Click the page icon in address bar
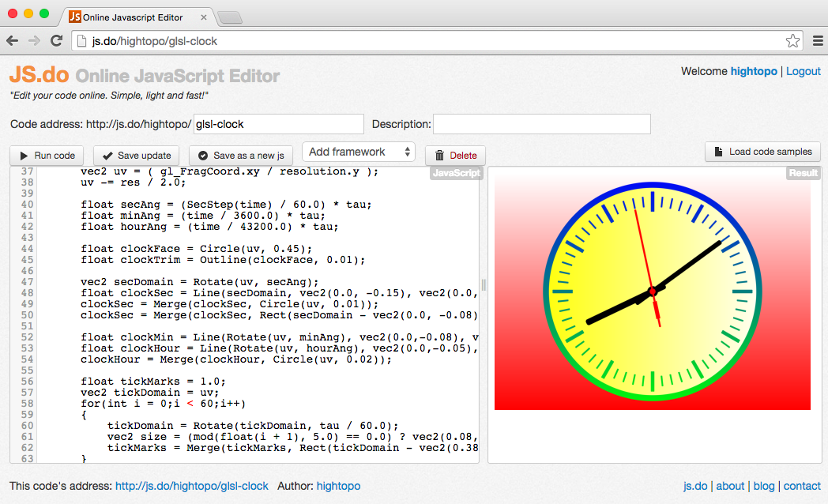 [82, 40]
